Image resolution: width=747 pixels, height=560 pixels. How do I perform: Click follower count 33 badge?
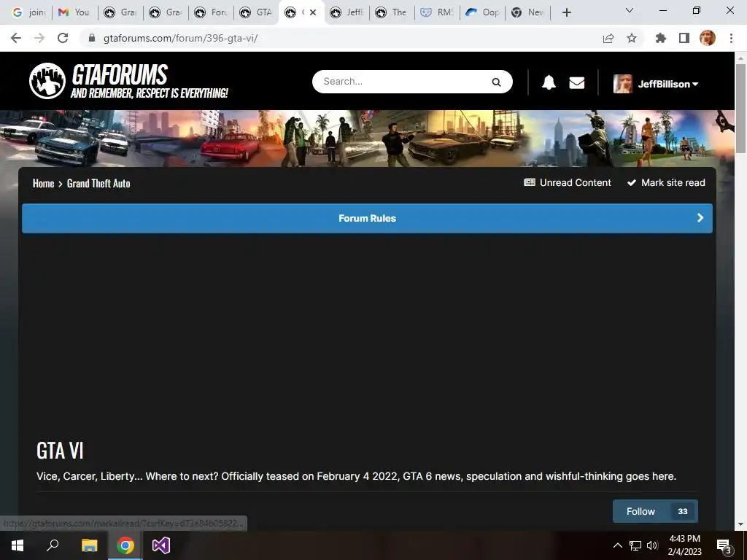pyautogui.click(x=683, y=511)
